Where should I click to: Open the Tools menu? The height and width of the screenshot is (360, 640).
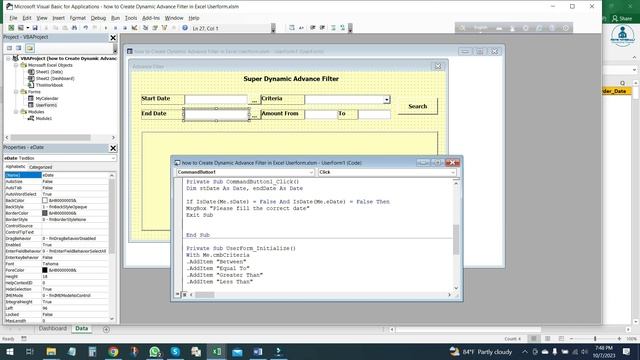coord(131,18)
